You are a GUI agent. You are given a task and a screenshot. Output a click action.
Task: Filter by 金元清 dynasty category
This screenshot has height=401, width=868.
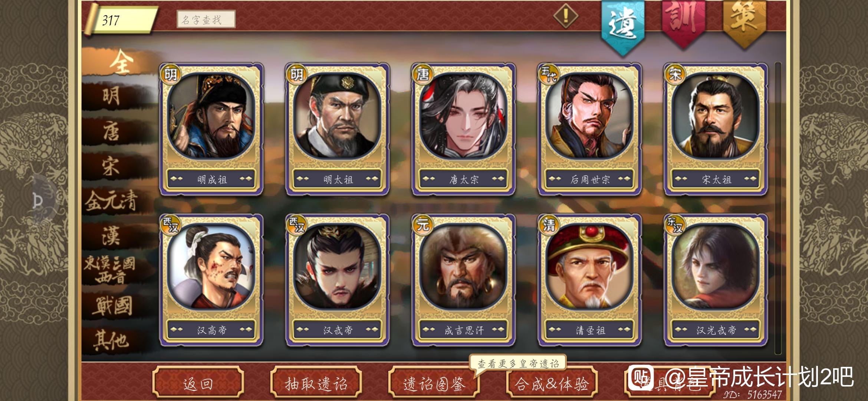click(111, 201)
